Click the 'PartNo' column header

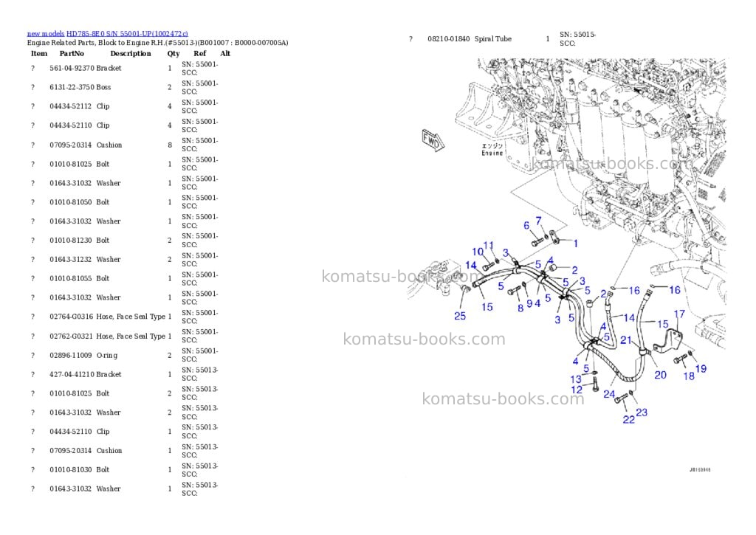coord(72,53)
